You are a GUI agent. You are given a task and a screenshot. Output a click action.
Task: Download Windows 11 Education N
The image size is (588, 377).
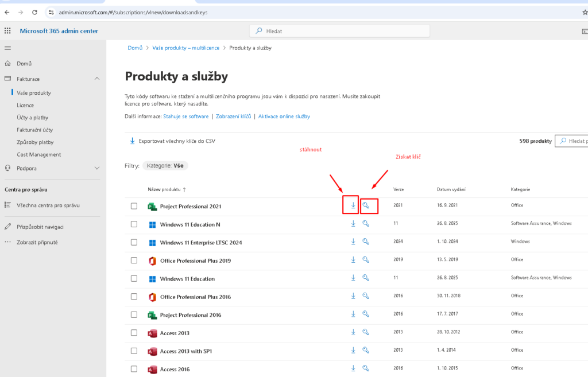353,223
